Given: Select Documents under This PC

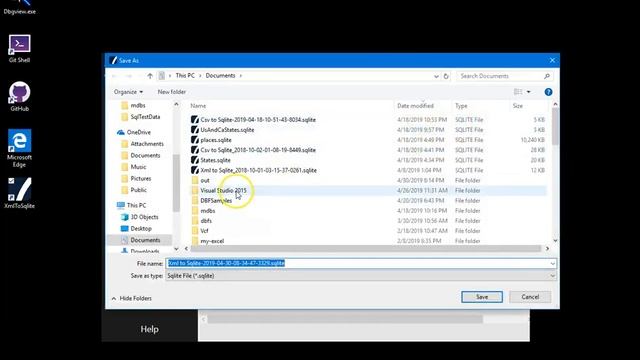Looking at the screenshot, I should click(x=140, y=240).
